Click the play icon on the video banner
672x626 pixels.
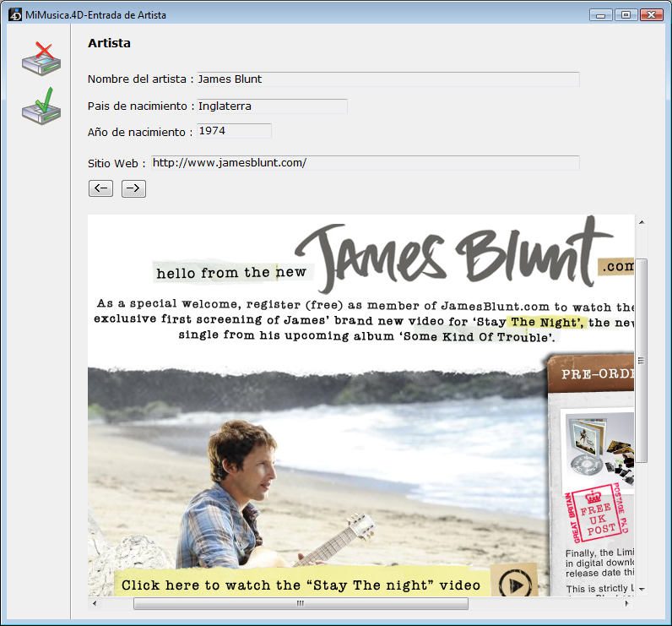[x=513, y=584]
